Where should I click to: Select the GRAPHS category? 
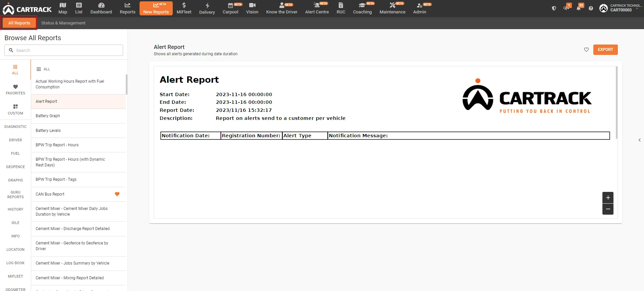tap(15, 180)
